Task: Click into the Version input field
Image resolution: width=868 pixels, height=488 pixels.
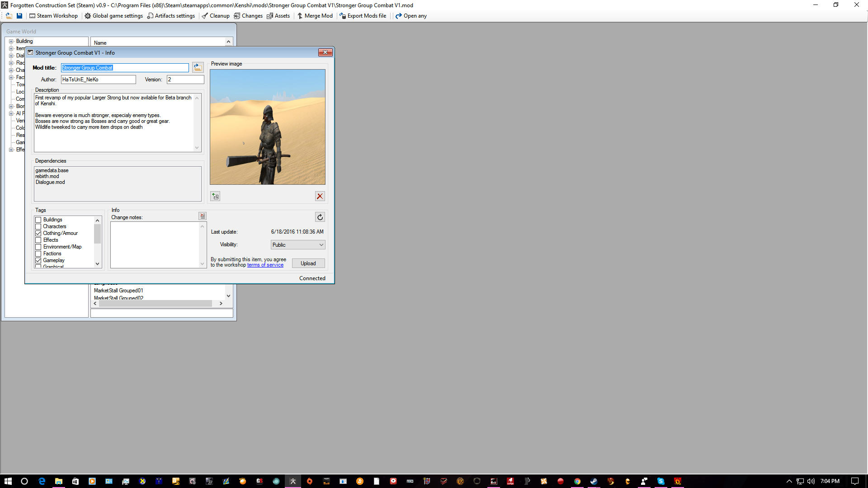Action: (185, 80)
